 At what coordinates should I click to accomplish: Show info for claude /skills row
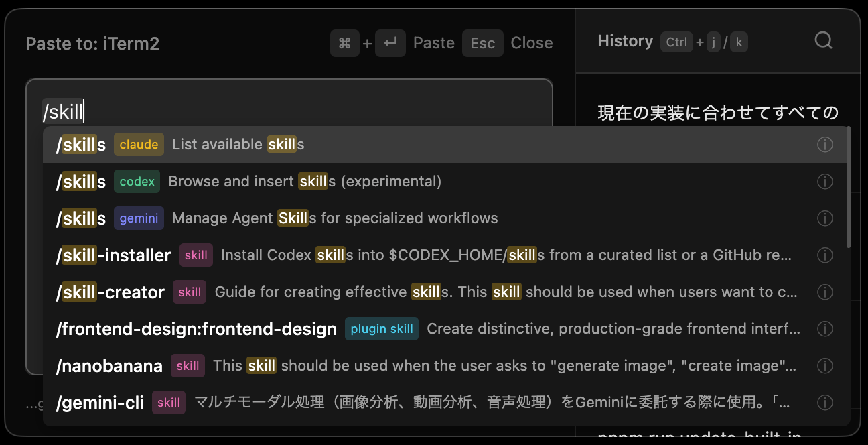(x=825, y=145)
